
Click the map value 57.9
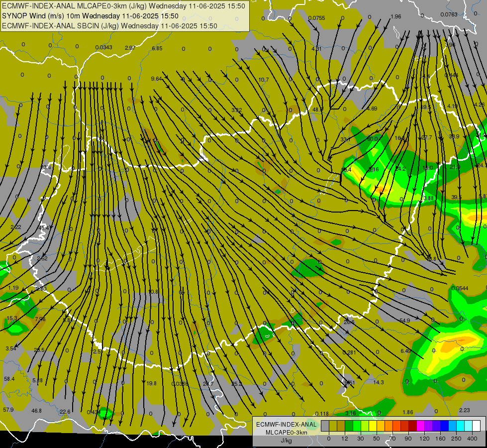click(x=8, y=410)
